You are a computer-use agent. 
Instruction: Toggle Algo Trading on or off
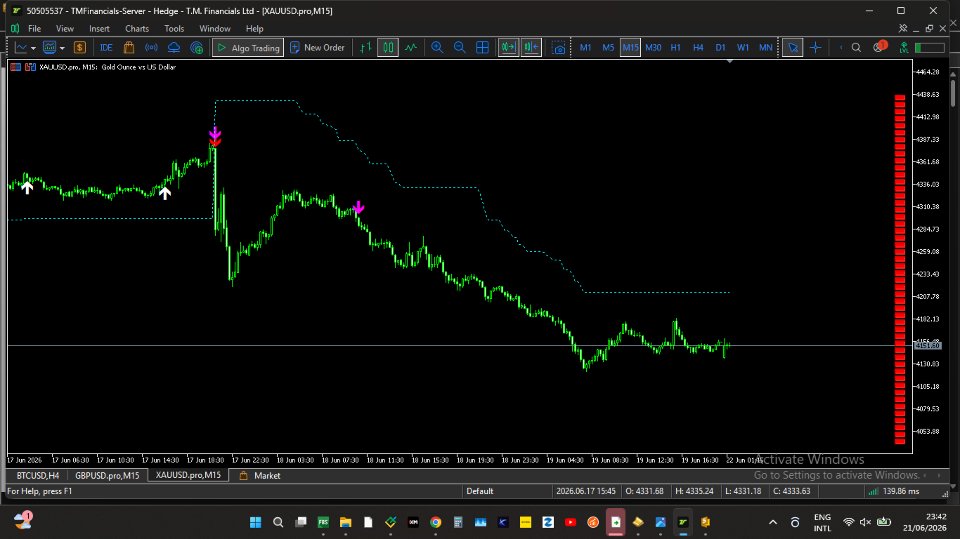[x=248, y=47]
